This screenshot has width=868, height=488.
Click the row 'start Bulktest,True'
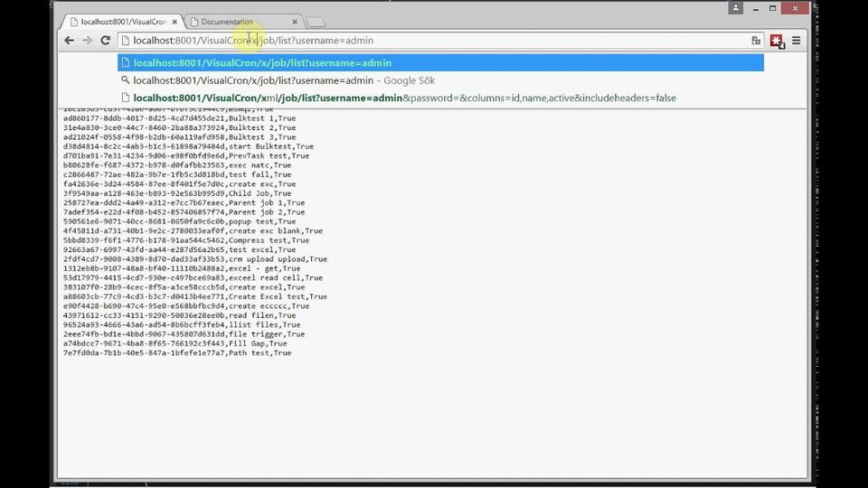188,146
